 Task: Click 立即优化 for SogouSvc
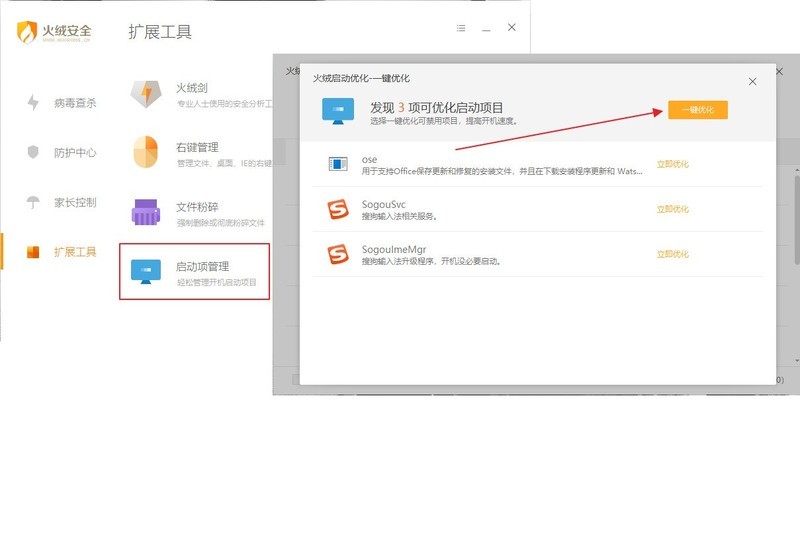coord(672,209)
